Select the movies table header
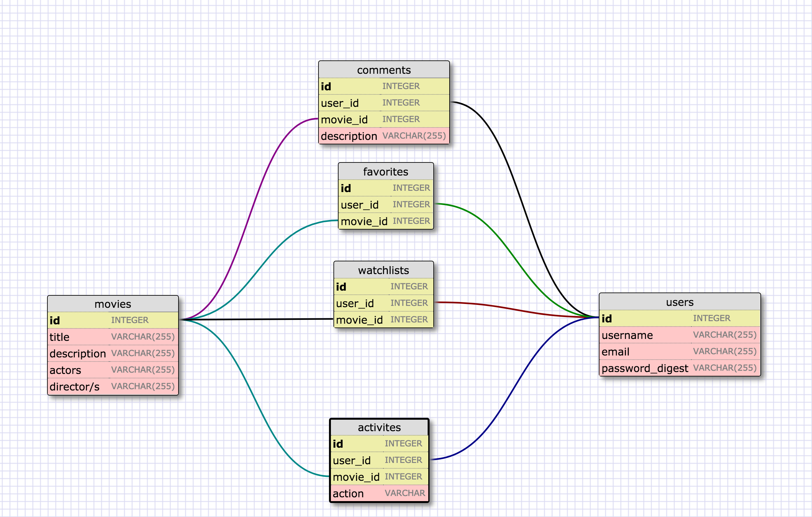The image size is (812, 517). point(113,304)
